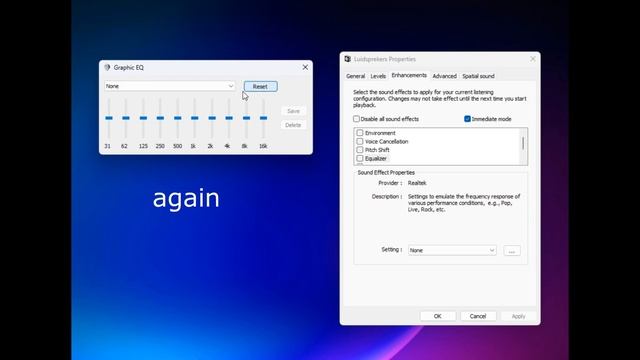Click the 250 Hz slider handle
640x360 pixels.
(160, 118)
